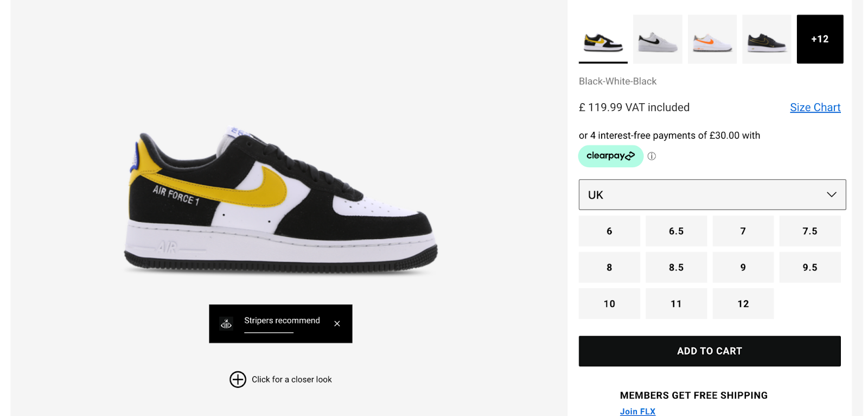This screenshot has width=868, height=416.
Task: Add the sneakers to cart
Action: point(709,351)
